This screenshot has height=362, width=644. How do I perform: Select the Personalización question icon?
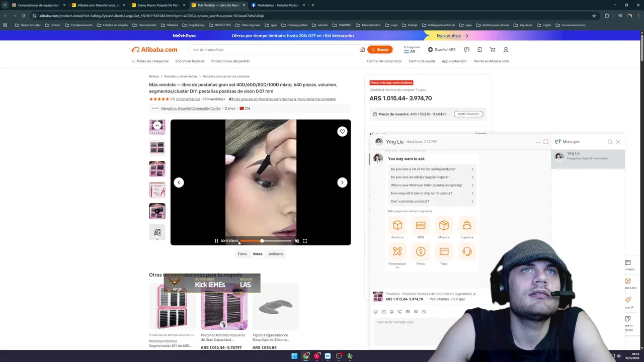(x=397, y=251)
